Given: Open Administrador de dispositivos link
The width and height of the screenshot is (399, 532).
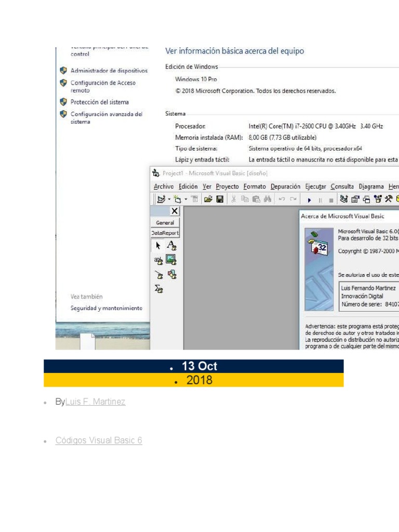Looking at the screenshot, I should [x=109, y=71].
